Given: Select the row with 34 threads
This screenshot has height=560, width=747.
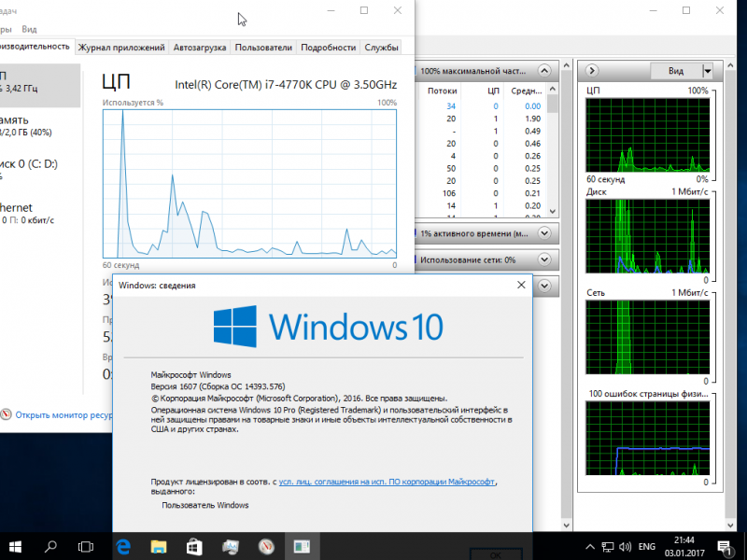Looking at the screenshot, I should click(x=481, y=106).
